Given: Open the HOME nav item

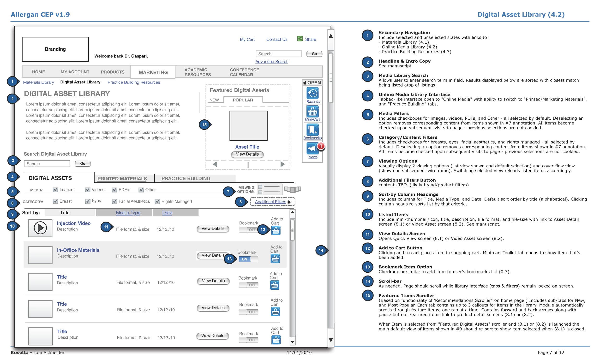Looking at the screenshot, I should pyautogui.click(x=38, y=72).
